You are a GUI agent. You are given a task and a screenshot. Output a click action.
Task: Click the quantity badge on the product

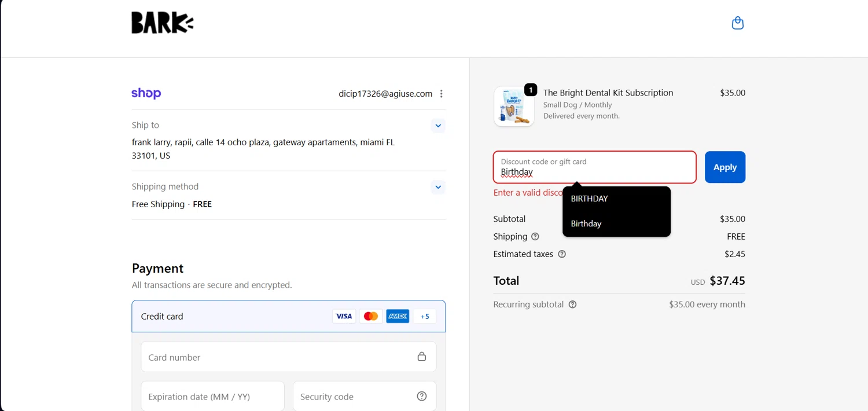click(531, 90)
